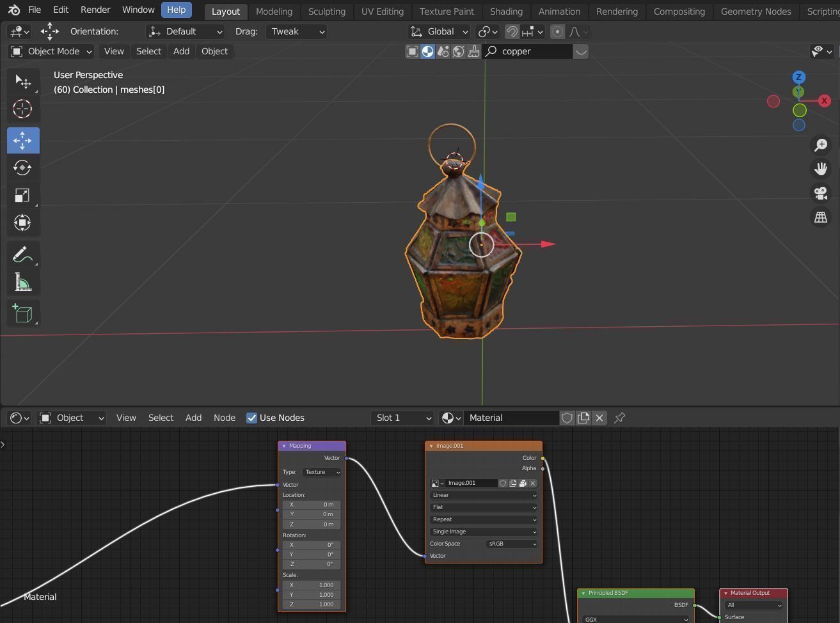Open the Drag Tweak dropdown
Viewport: 840px width, 623px height.
coord(296,31)
